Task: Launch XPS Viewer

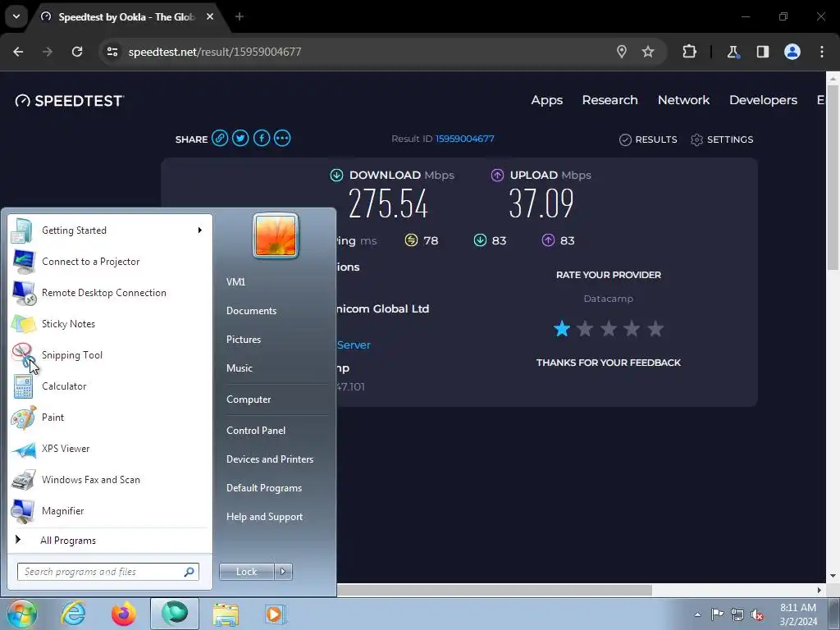Action: (x=110, y=449)
